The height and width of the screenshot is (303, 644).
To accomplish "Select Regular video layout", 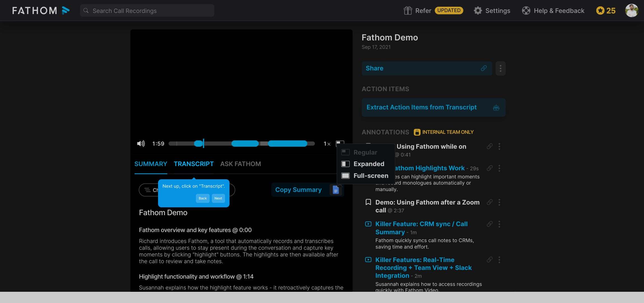I will click(x=365, y=152).
